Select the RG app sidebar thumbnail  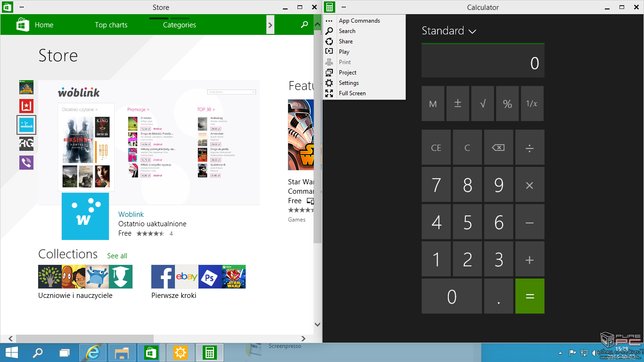click(x=26, y=144)
